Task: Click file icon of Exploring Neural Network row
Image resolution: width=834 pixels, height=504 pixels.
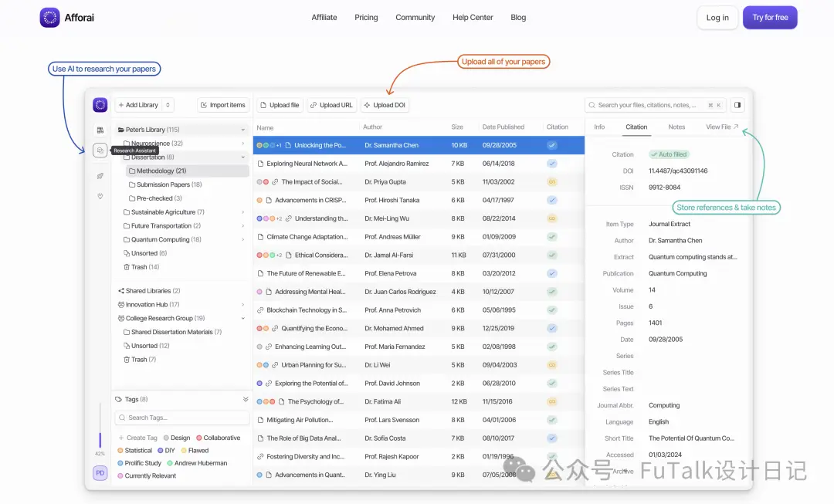Action: click(x=261, y=164)
